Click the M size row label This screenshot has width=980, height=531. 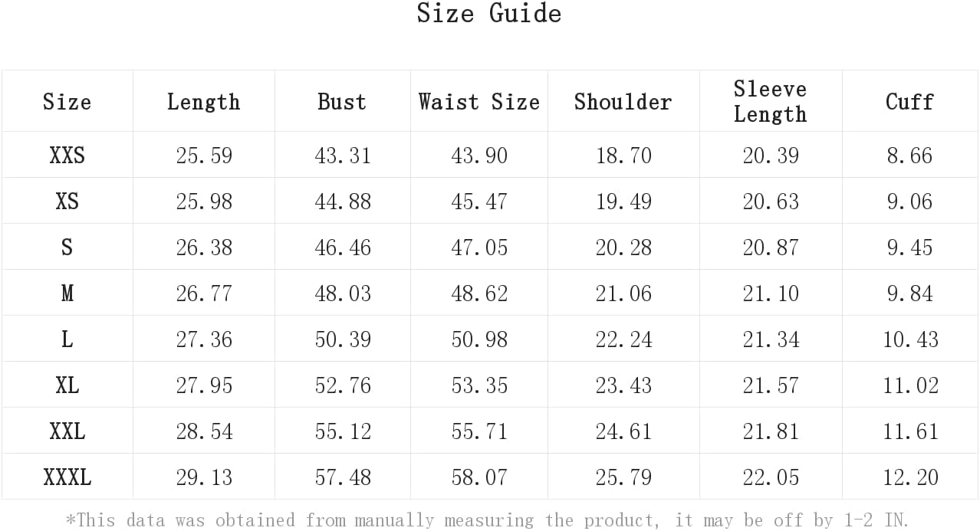(x=67, y=293)
